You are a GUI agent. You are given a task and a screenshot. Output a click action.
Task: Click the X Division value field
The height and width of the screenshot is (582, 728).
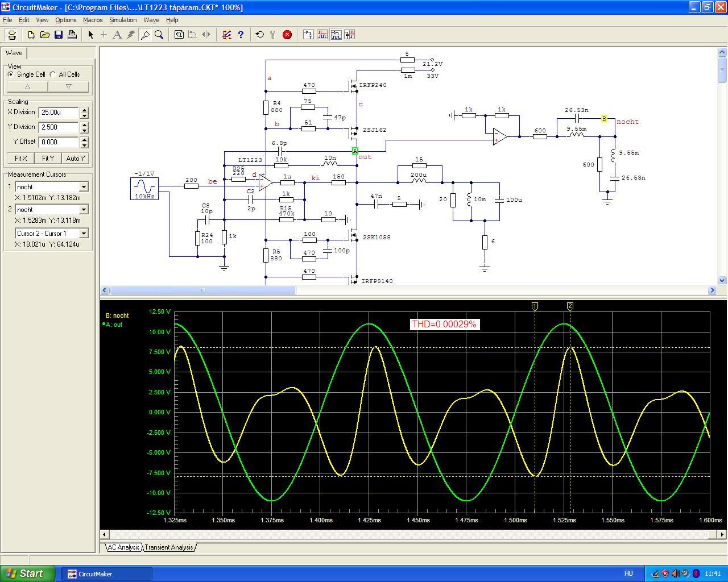[x=59, y=113]
